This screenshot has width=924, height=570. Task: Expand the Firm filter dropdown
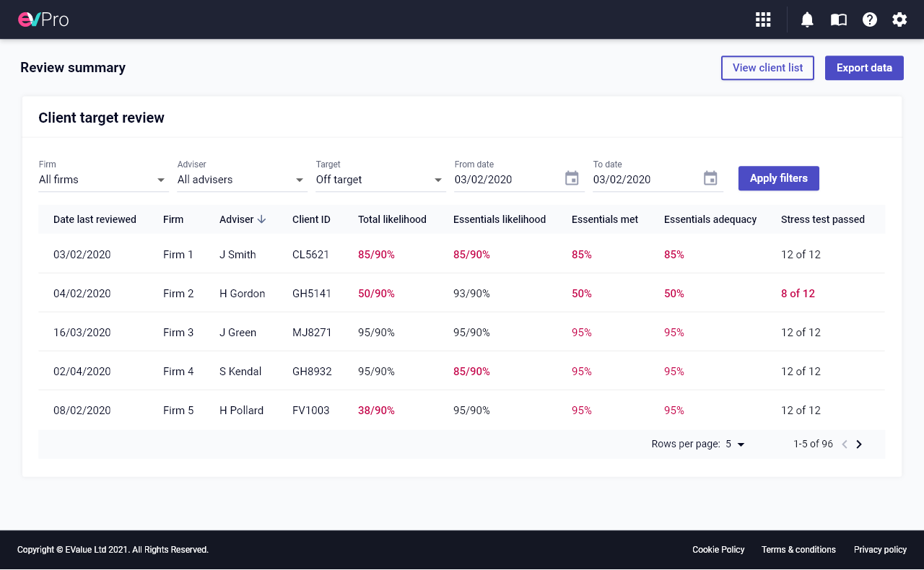161,180
